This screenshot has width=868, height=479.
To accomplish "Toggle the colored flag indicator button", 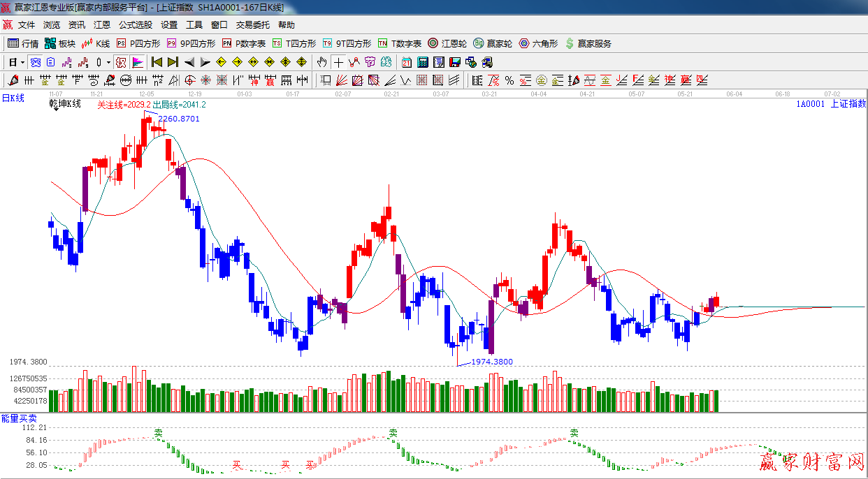I will click(x=137, y=62).
